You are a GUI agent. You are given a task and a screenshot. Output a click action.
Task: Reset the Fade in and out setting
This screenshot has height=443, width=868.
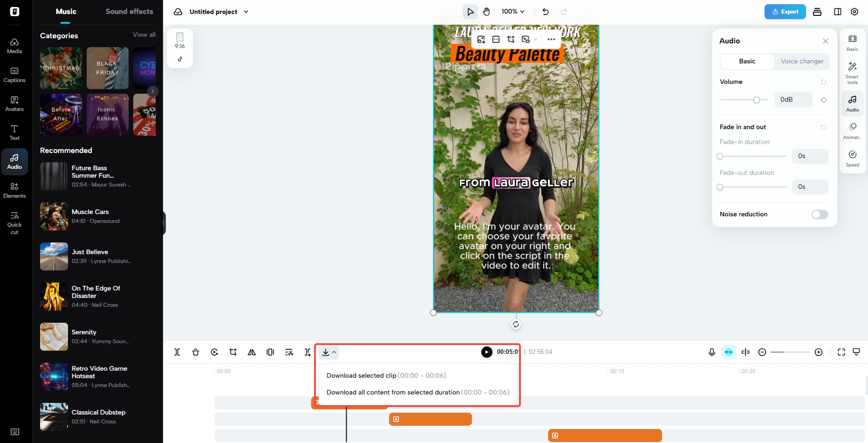824,127
